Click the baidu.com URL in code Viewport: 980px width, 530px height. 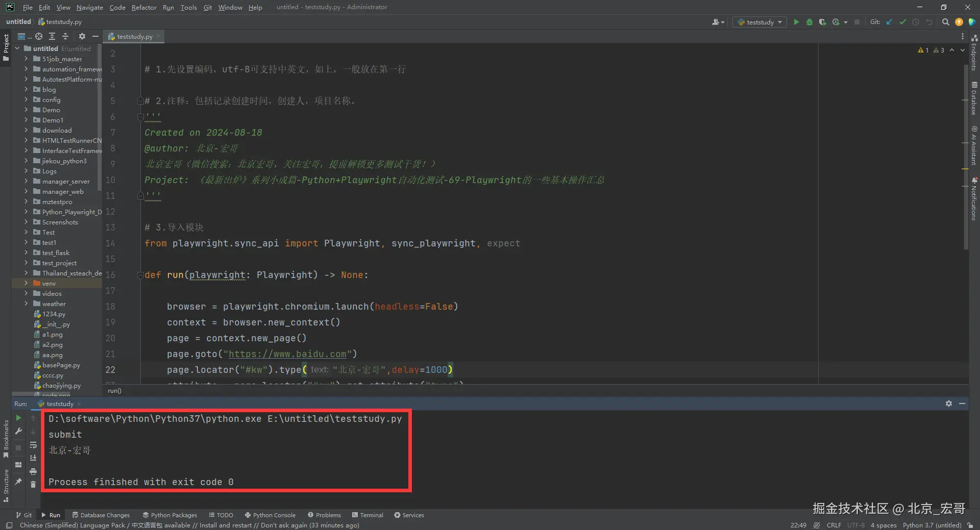pos(287,354)
